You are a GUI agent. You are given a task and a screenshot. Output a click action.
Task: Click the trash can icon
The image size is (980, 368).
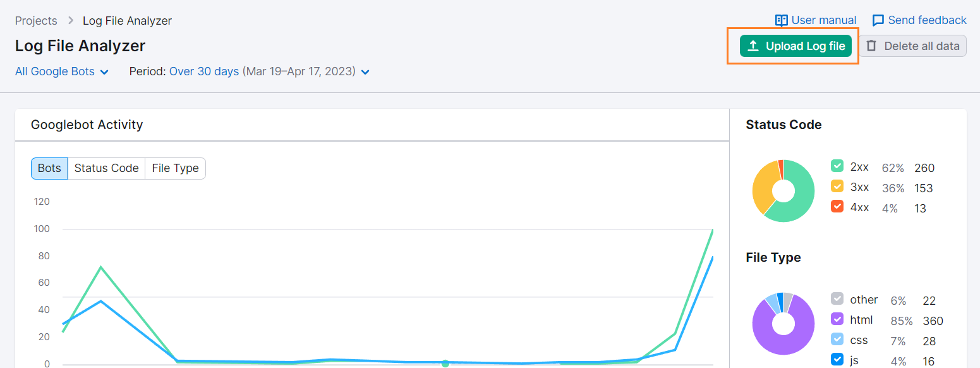pos(872,46)
